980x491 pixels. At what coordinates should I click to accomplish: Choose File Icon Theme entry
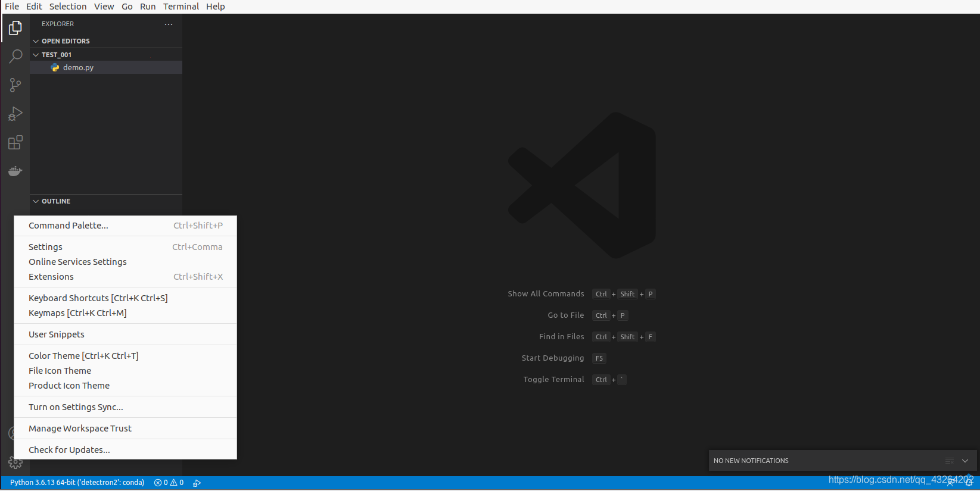coord(126,371)
